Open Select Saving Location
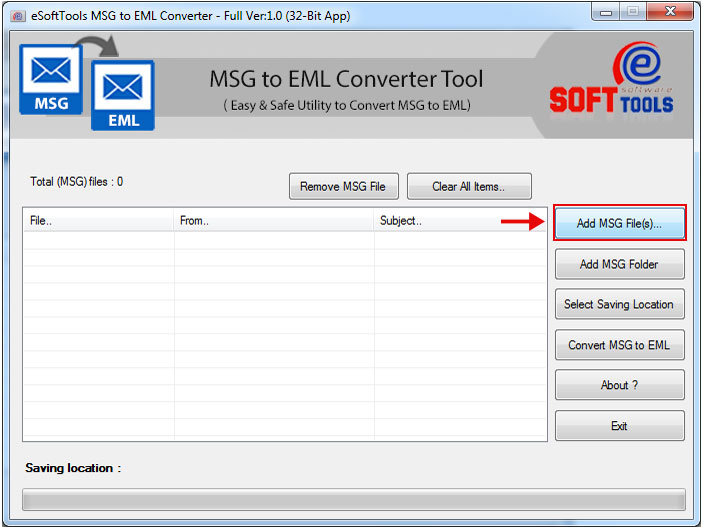The image size is (703, 528). coord(619,304)
